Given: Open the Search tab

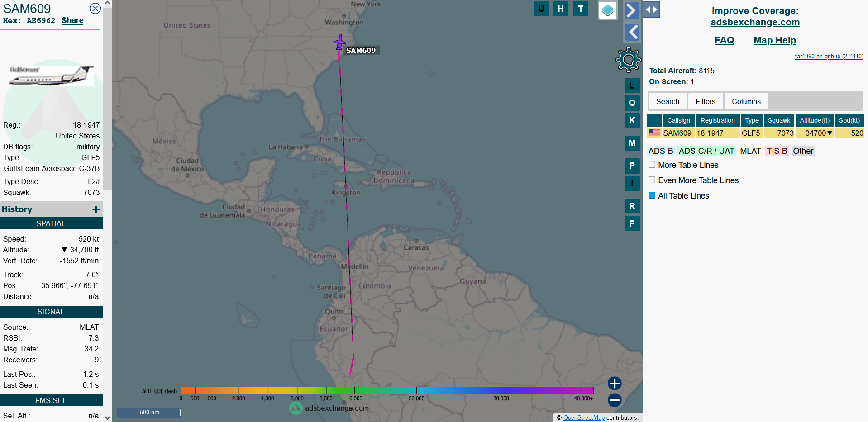Looking at the screenshot, I should 668,101.
